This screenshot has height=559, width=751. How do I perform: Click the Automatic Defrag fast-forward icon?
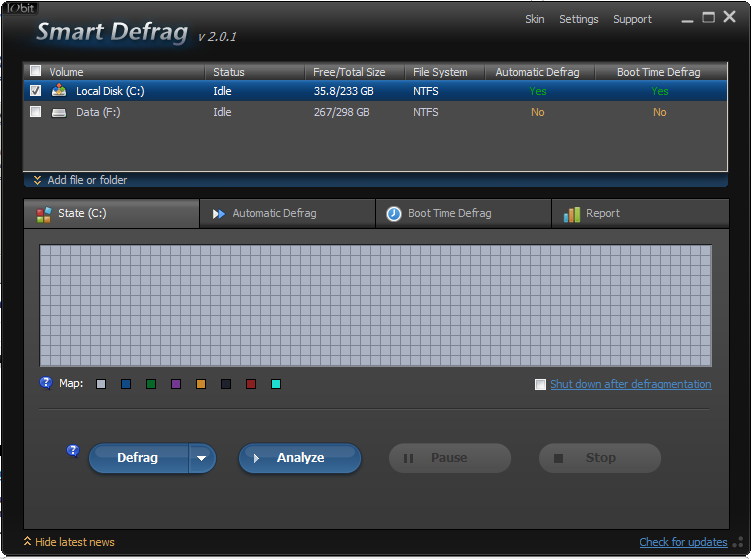coord(219,214)
